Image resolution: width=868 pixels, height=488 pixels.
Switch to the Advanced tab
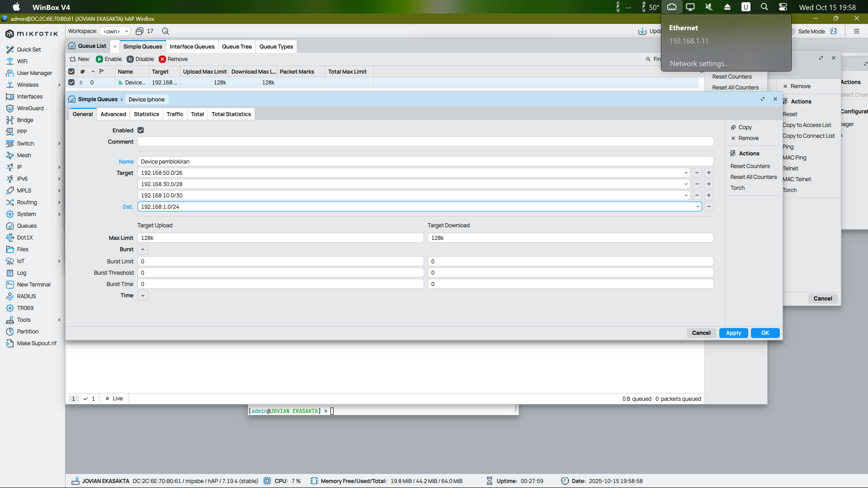pos(113,114)
